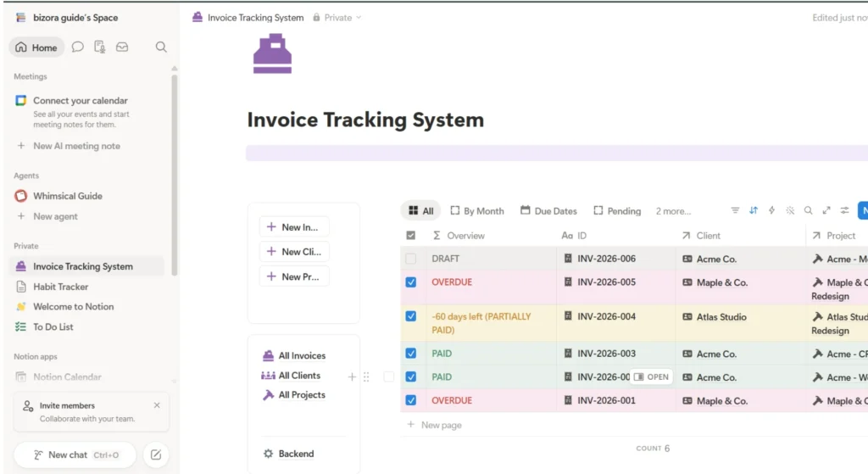The image size is (868, 474).
Task: Open the chat bubble icon in sidebar
Action: 77,47
